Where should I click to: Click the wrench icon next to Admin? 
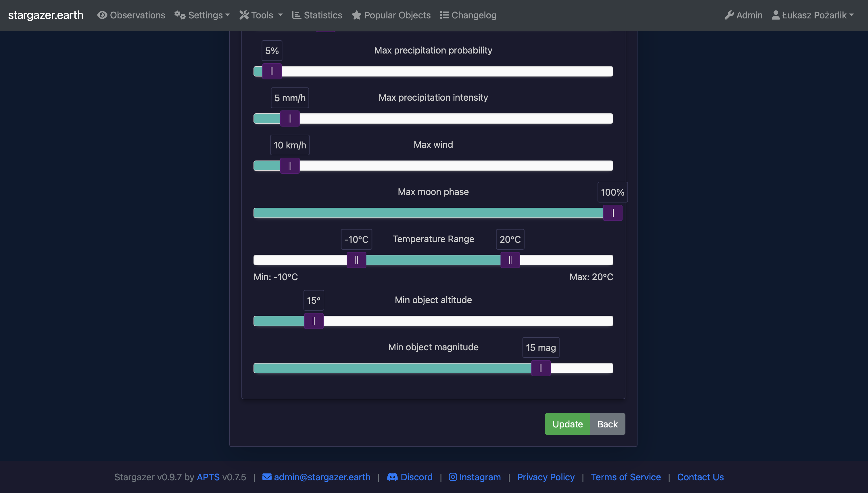tap(729, 15)
